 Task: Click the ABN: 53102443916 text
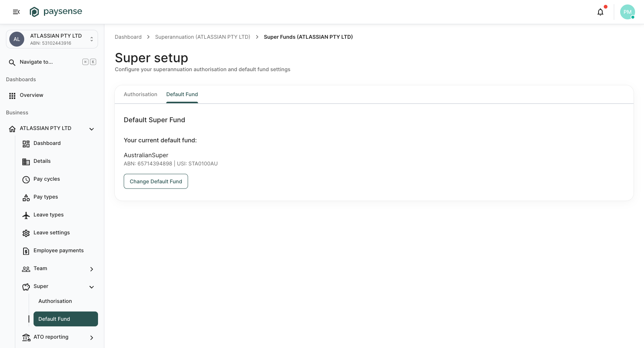coord(51,43)
